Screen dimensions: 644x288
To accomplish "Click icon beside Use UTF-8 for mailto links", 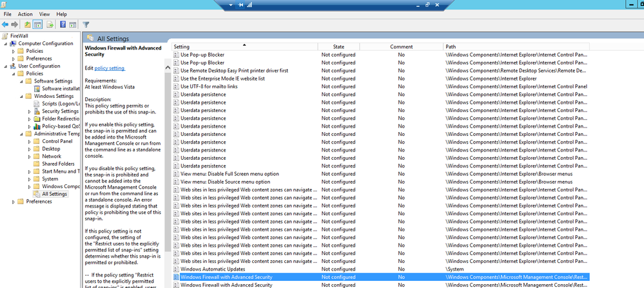I will tap(176, 86).
